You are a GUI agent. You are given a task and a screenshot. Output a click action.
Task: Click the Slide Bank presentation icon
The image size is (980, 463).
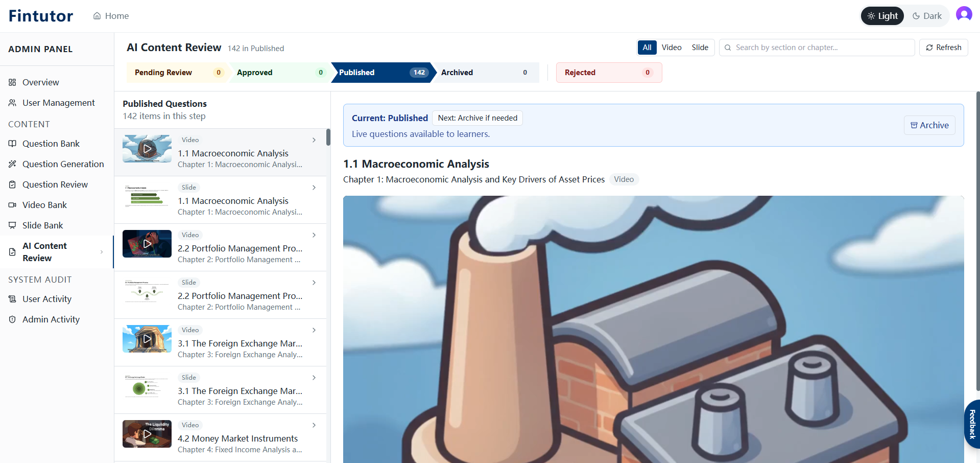click(12, 225)
